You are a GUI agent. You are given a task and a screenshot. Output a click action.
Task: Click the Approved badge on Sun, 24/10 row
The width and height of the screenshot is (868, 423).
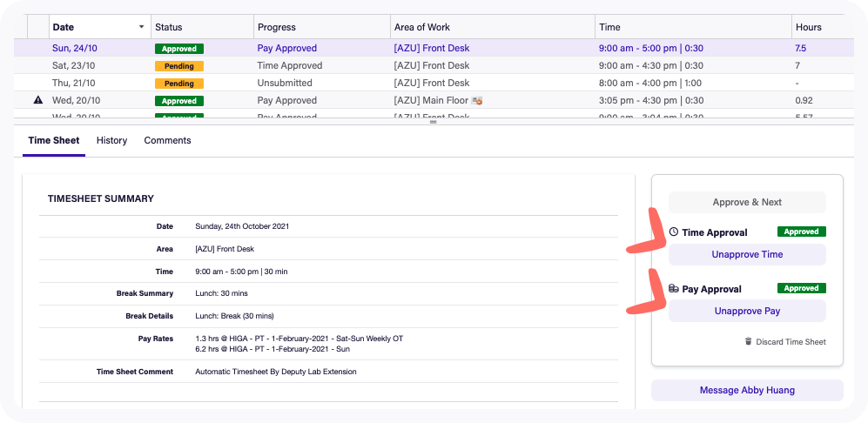[x=179, y=49]
